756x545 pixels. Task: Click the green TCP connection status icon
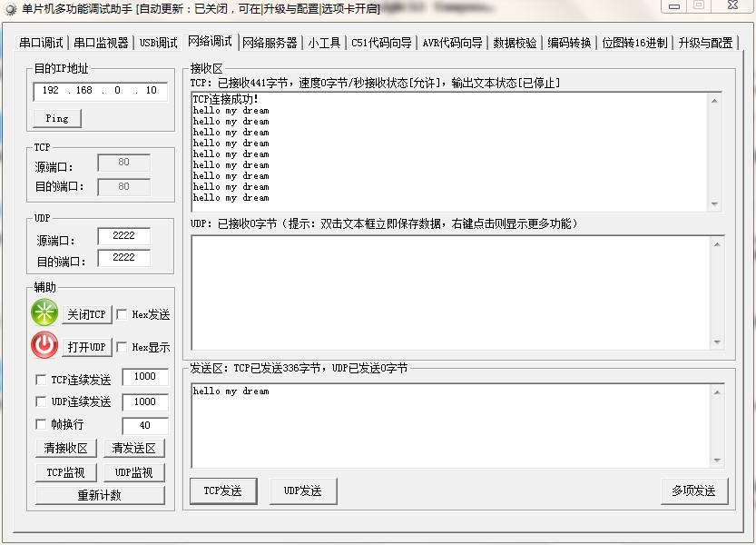[43, 312]
